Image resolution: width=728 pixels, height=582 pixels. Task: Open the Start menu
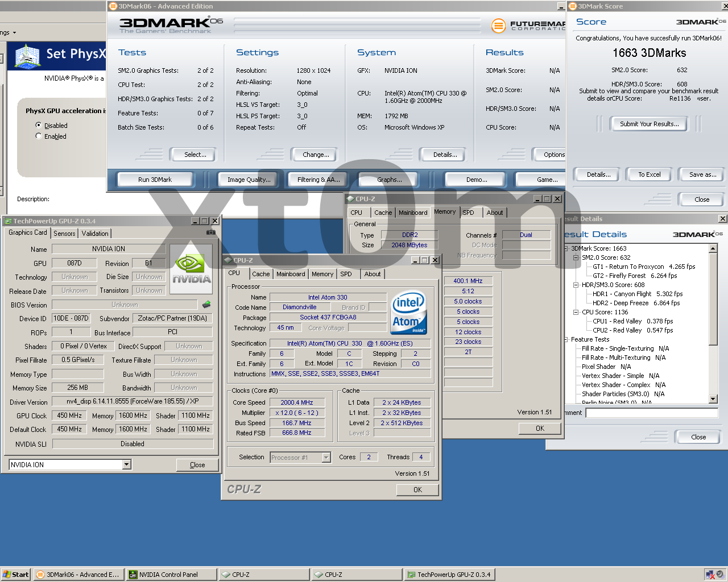tap(15, 575)
